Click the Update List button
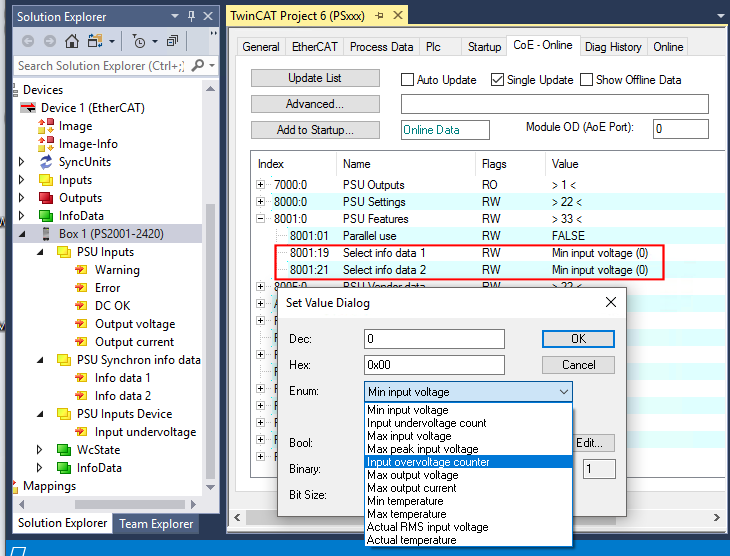This screenshot has width=730, height=556. tap(315, 78)
